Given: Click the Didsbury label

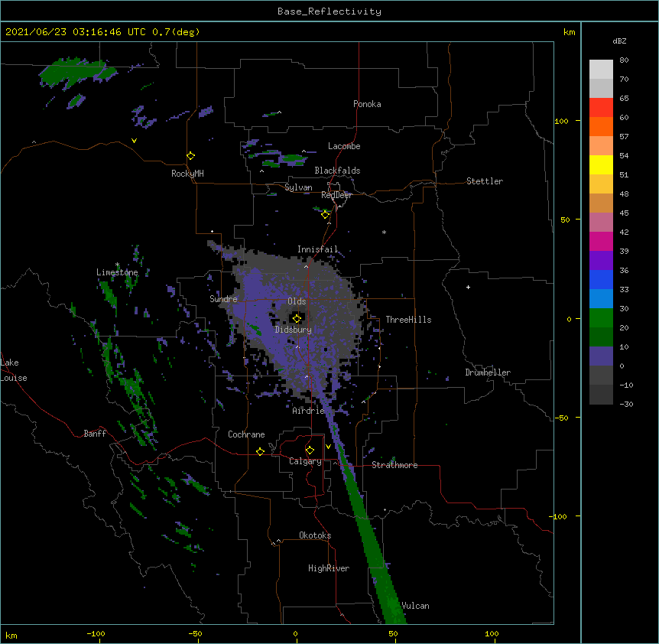Looking at the screenshot, I should 293,330.
